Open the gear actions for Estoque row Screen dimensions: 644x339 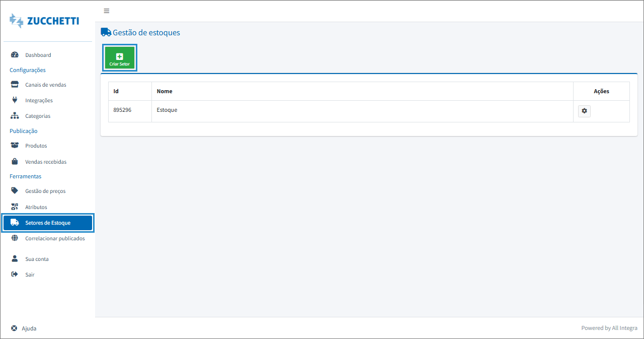pos(584,111)
